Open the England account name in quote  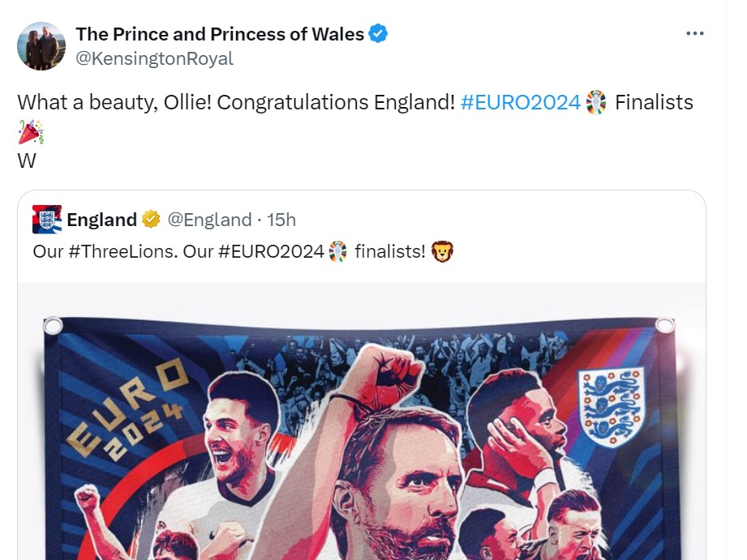101,220
